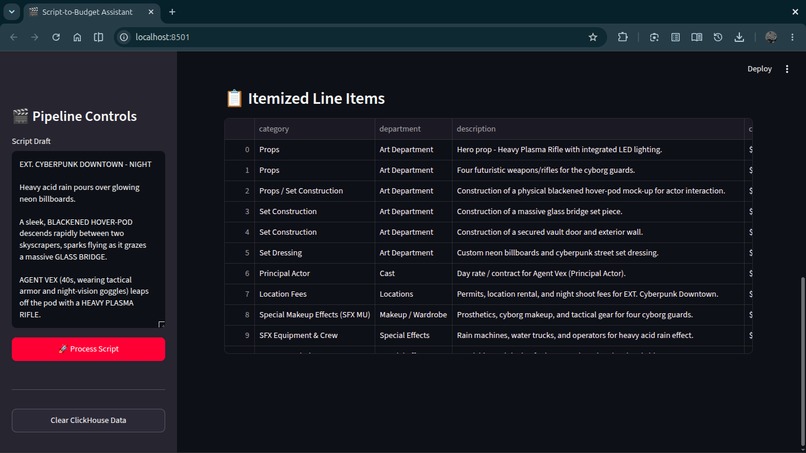Select the Prosthetics, cyborg makeup description cell

598,314
